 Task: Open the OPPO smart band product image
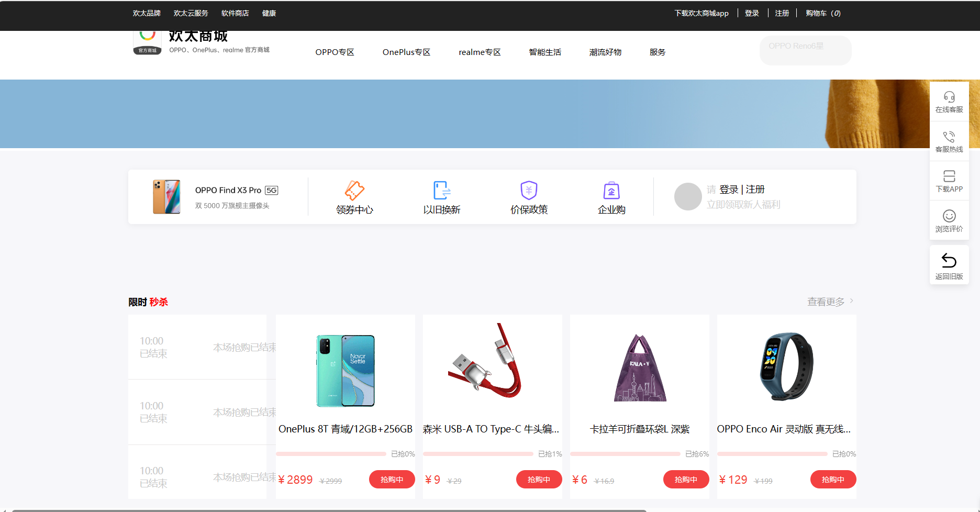point(787,366)
